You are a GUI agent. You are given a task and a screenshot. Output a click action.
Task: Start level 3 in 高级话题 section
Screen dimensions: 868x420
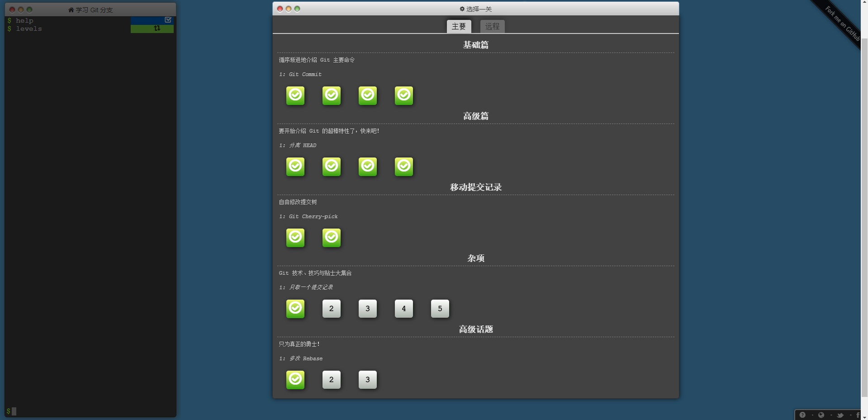click(x=368, y=380)
